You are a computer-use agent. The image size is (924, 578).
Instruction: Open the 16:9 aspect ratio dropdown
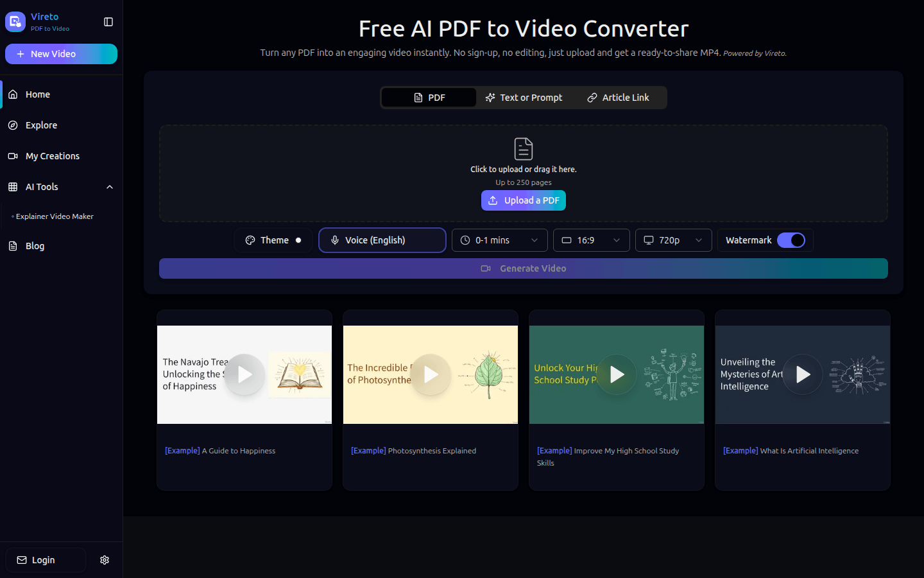tap(592, 240)
